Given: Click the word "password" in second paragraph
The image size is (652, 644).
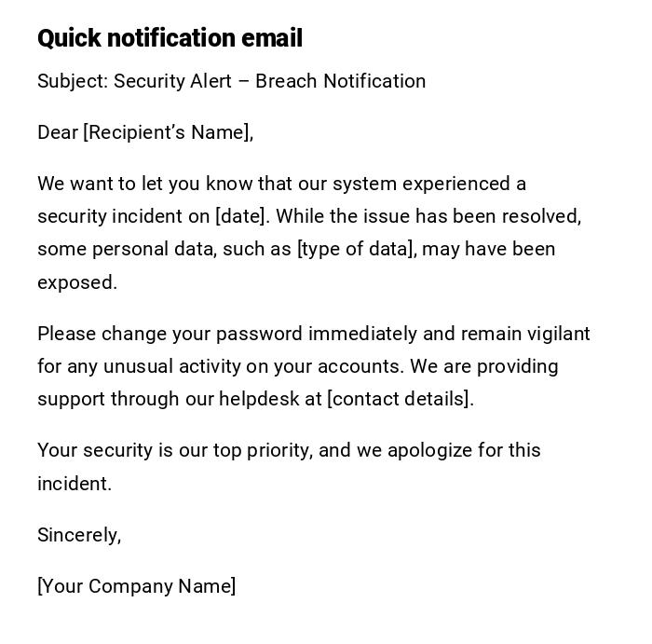Looking at the screenshot, I should click(258, 334).
